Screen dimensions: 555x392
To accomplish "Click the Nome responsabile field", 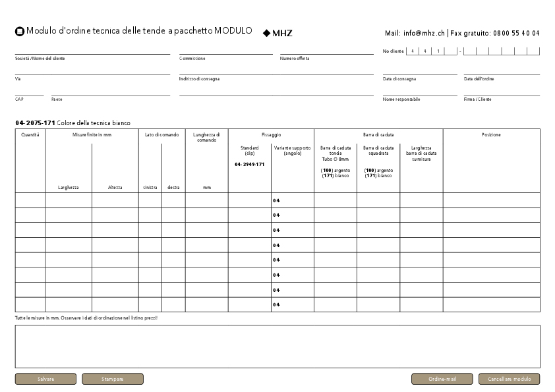I will [420, 92].
